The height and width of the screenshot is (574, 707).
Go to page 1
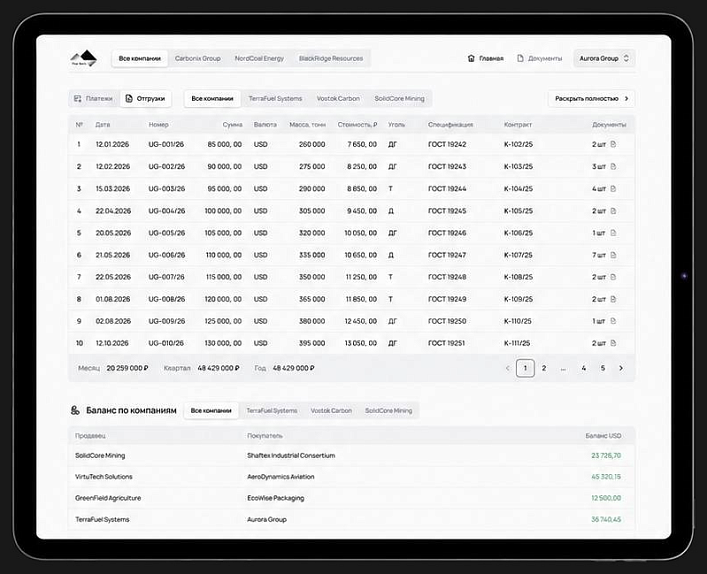(525, 368)
